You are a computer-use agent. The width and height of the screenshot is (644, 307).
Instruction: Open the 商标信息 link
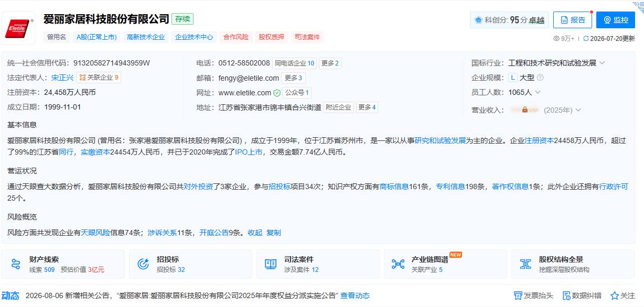(394, 187)
